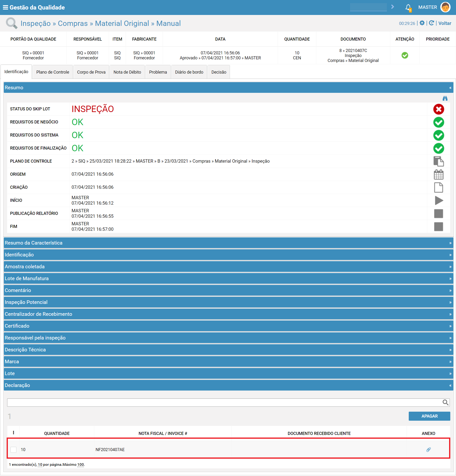This screenshot has height=476, width=456.
Task: Click the stop square in Fim row
Action: click(438, 227)
